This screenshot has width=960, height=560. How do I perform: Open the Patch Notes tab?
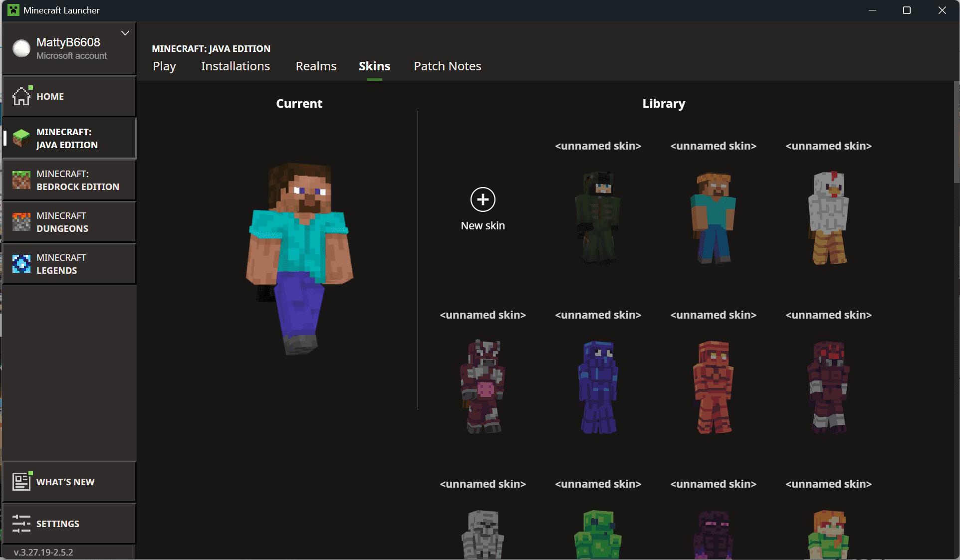tap(447, 66)
